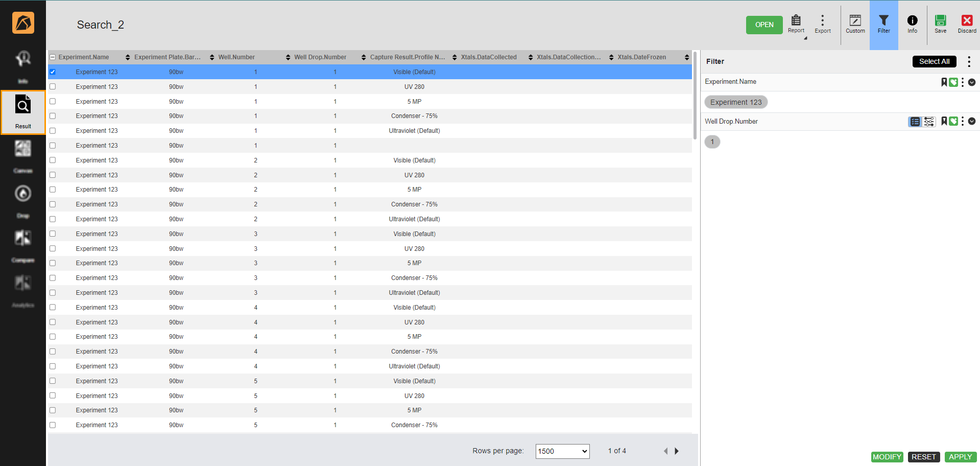Image resolution: width=980 pixels, height=466 pixels.
Task: Go to the next results page
Action: (677, 451)
